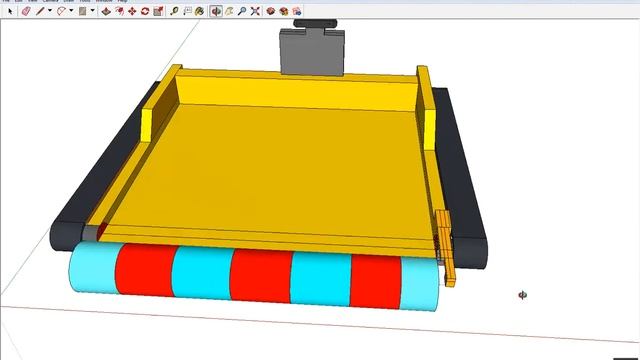This screenshot has width=640, height=360.
Task: Choose the Text label tool
Action: [187, 11]
